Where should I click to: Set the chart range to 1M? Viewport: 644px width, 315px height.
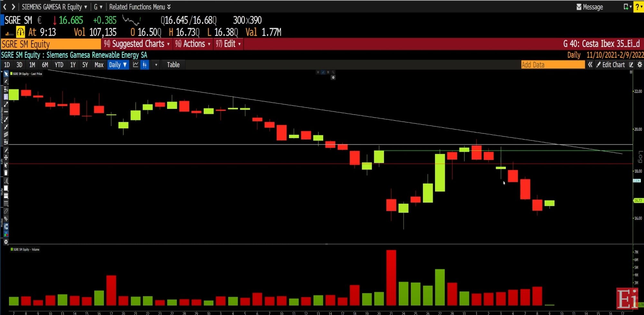(32, 65)
